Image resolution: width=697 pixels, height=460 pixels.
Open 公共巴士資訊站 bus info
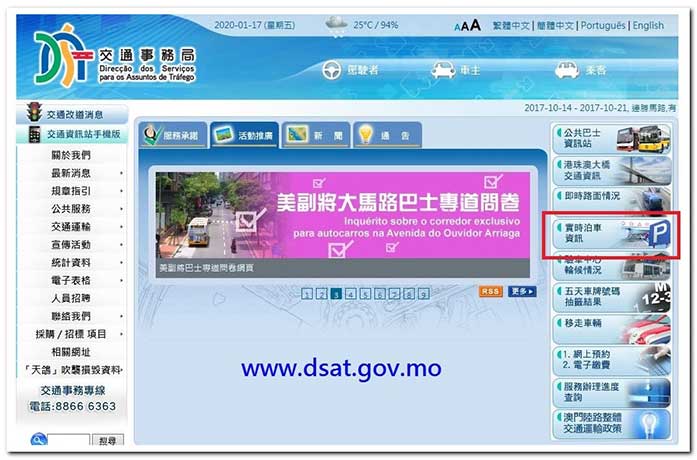[610, 137]
